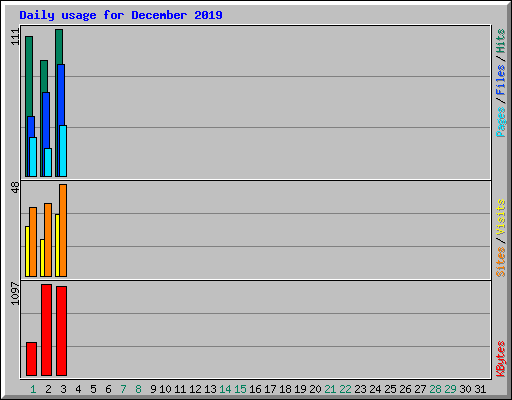Click the Pages legend label

(501, 122)
